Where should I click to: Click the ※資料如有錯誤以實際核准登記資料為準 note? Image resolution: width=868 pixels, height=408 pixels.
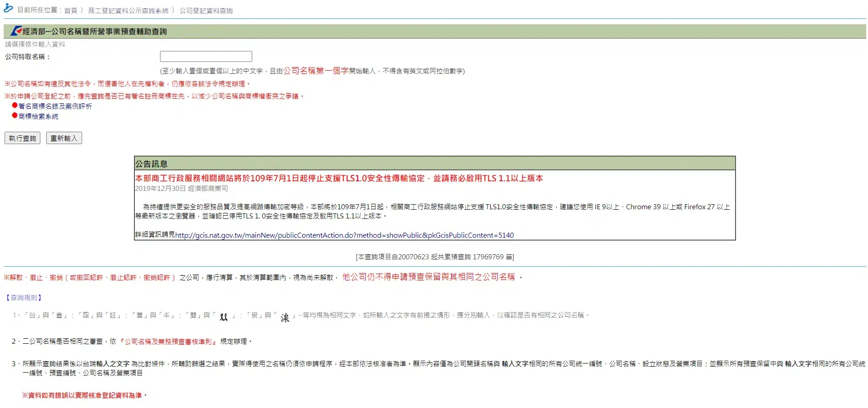pyautogui.click(x=84, y=395)
